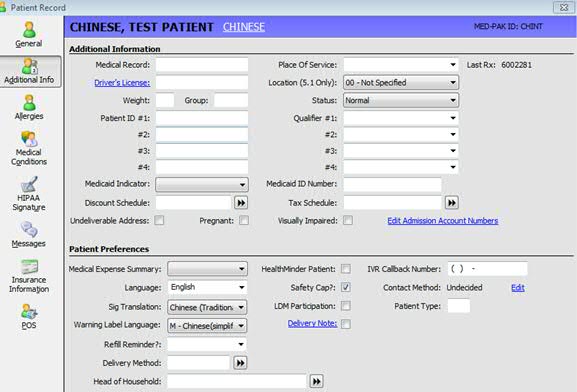The width and height of the screenshot is (577, 392).
Task: Click the Patient ID #1 field
Action: coord(202,118)
